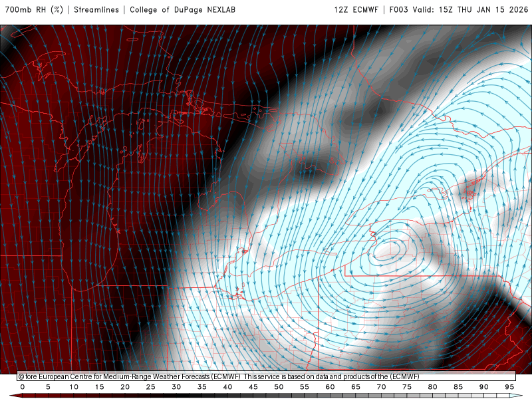Image resolution: width=532 pixels, height=399 pixels.
Task: Click the "95" label on color scale
Action: click(x=509, y=387)
